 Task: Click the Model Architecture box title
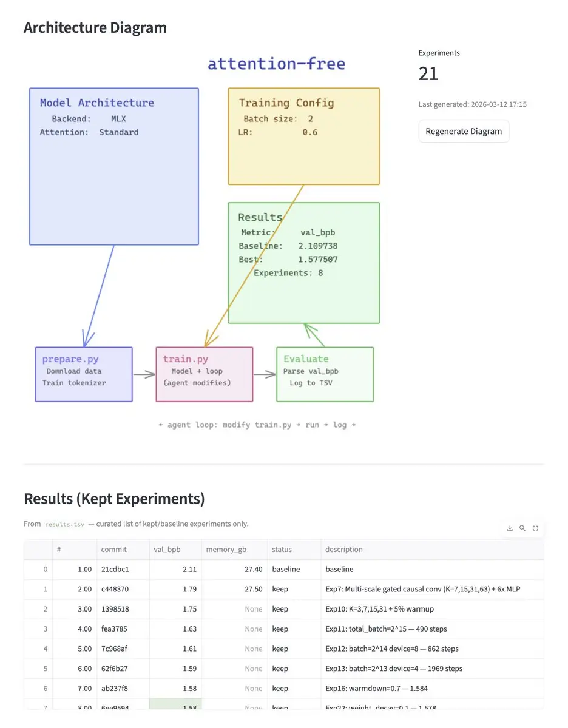[x=97, y=103]
